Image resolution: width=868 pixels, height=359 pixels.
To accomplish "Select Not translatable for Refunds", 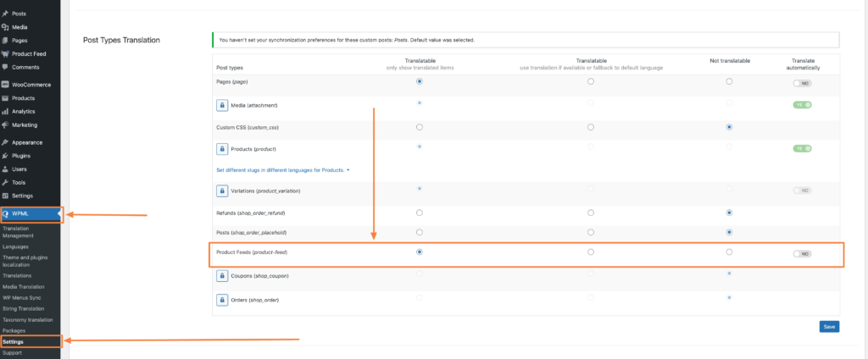I will [x=729, y=213].
